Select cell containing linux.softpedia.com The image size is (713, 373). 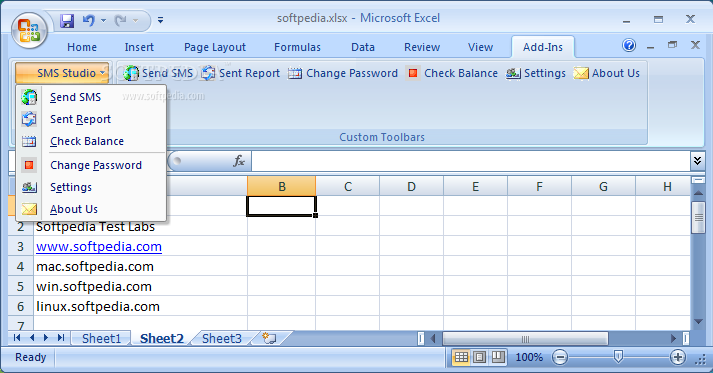(x=141, y=306)
